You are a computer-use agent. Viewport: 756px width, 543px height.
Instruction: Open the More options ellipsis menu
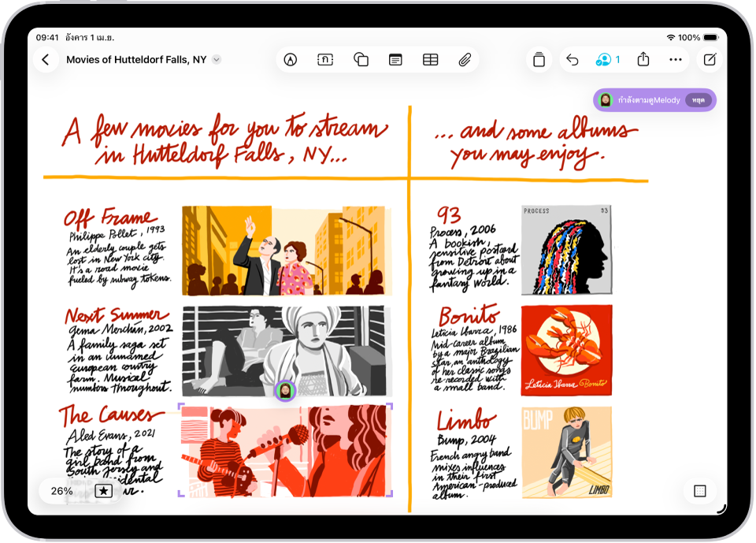click(x=676, y=59)
